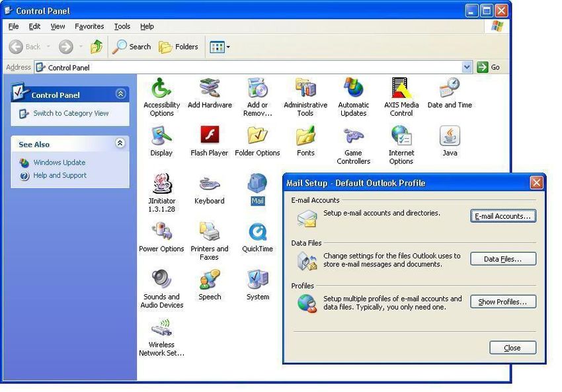The width and height of the screenshot is (562, 392).
Task: Open Date and Time icon
Action: click(x=450, y=93)
